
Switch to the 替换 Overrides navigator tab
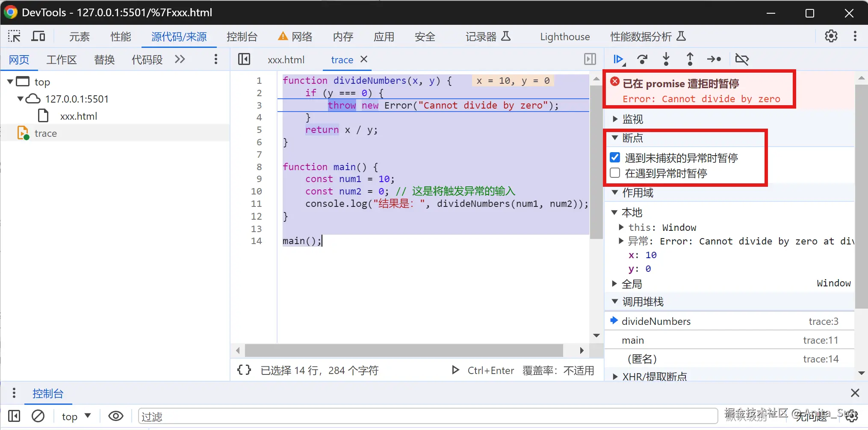tap(104, 60)
